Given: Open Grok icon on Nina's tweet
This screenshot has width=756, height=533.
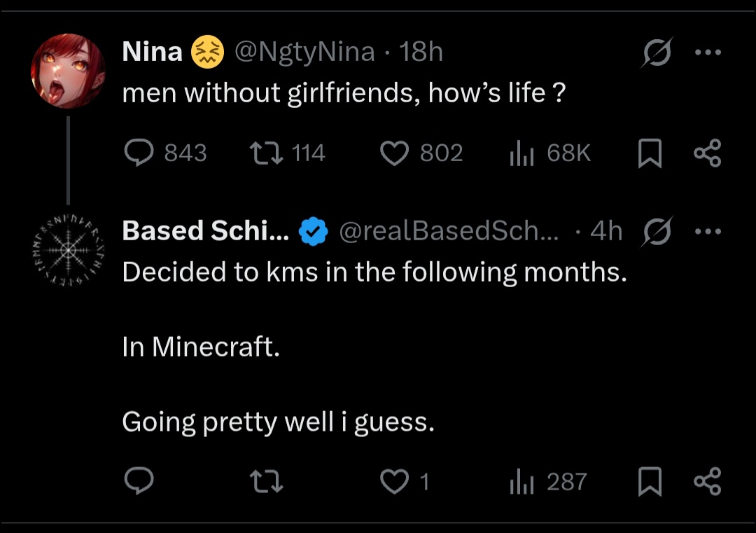Looking at the screenshot, I should click(x=655, y=53).
